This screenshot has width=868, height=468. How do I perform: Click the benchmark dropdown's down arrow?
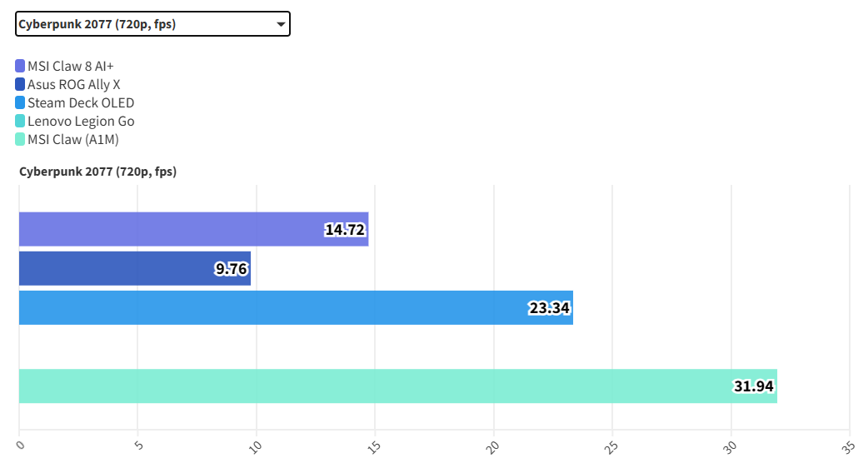point(281,25)
